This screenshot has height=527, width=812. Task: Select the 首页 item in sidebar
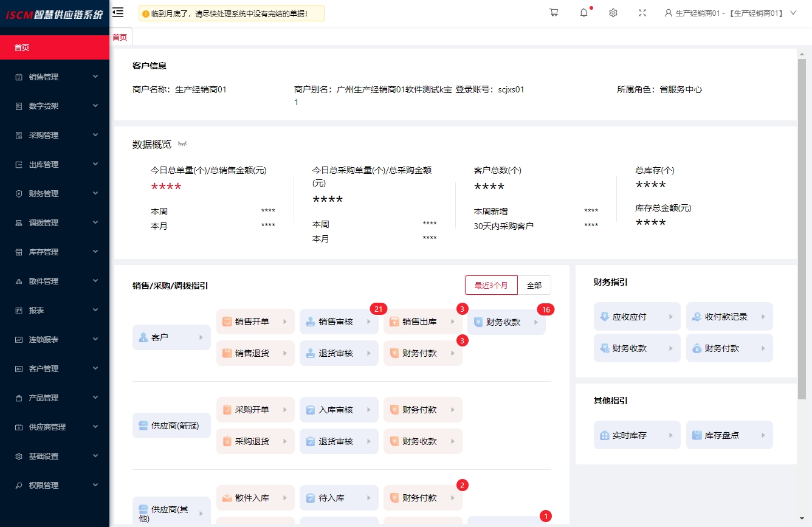click(x=55, y=47)
